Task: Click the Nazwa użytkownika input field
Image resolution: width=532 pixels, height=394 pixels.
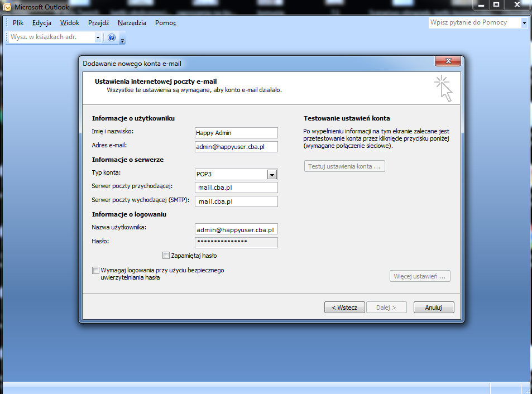Action: point(236,229)
